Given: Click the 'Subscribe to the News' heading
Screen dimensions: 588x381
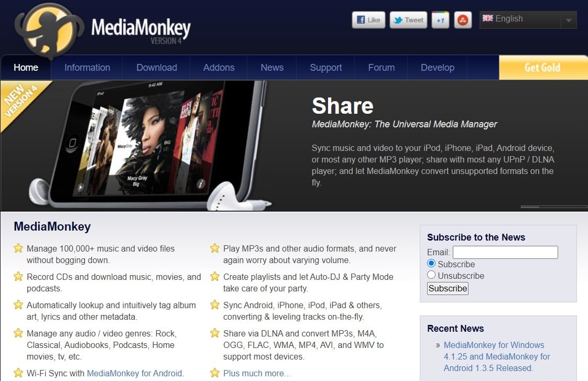Looking at the screenshot, I should click(476, 237).
